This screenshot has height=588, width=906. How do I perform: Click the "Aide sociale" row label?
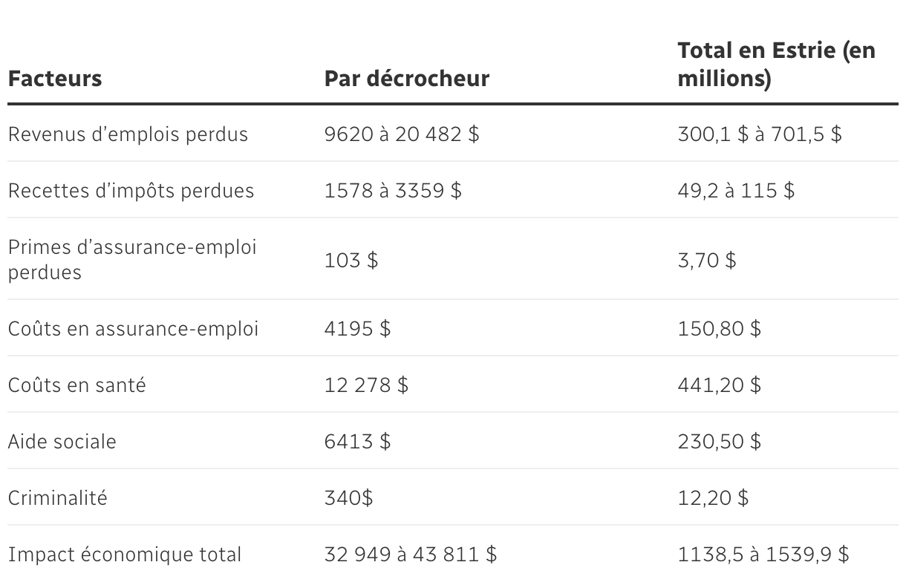click(x=62, y=442)
